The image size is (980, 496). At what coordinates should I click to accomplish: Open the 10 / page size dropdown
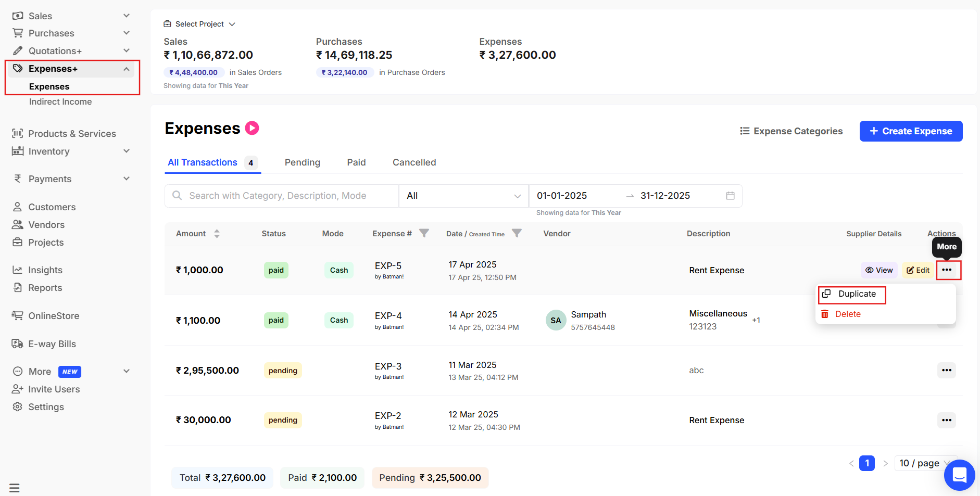coord(925,463)
